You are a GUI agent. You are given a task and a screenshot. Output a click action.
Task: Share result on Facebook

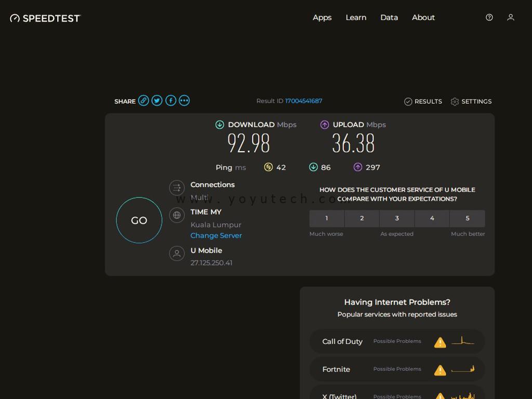pyautogui.click(x=170, y=100)
